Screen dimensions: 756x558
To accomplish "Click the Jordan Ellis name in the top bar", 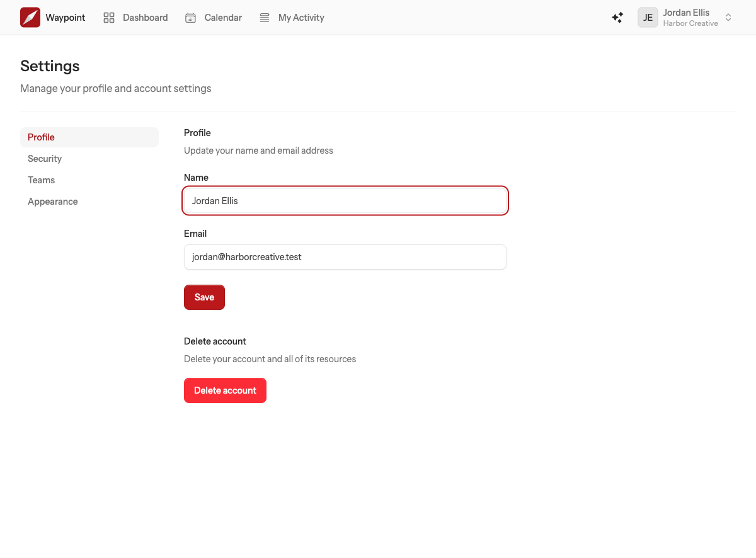I will [686, 13].
